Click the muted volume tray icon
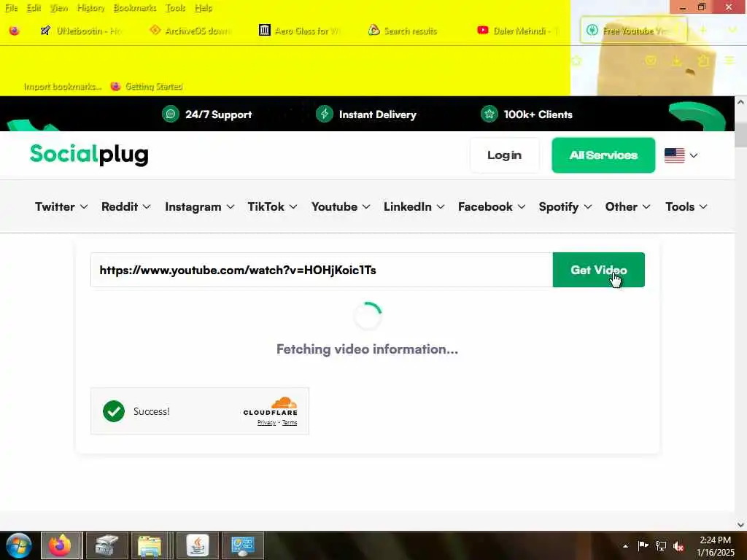Screen dimensions: 747x560 pos(678,546)
